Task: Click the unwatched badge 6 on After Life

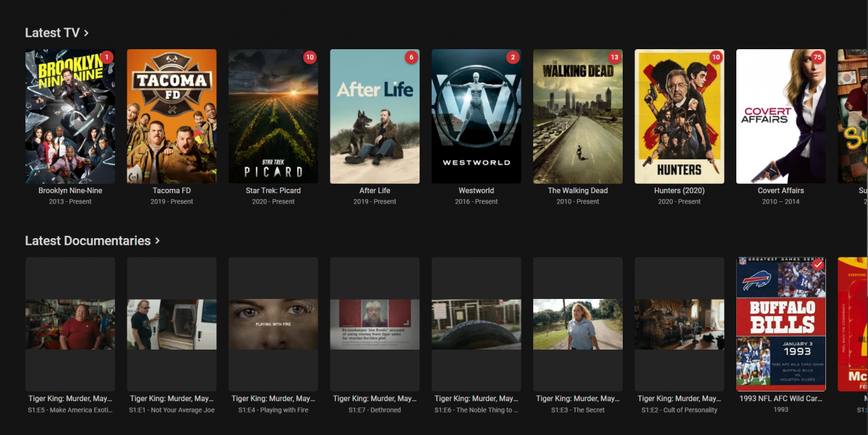Action: tap(412, 57)
